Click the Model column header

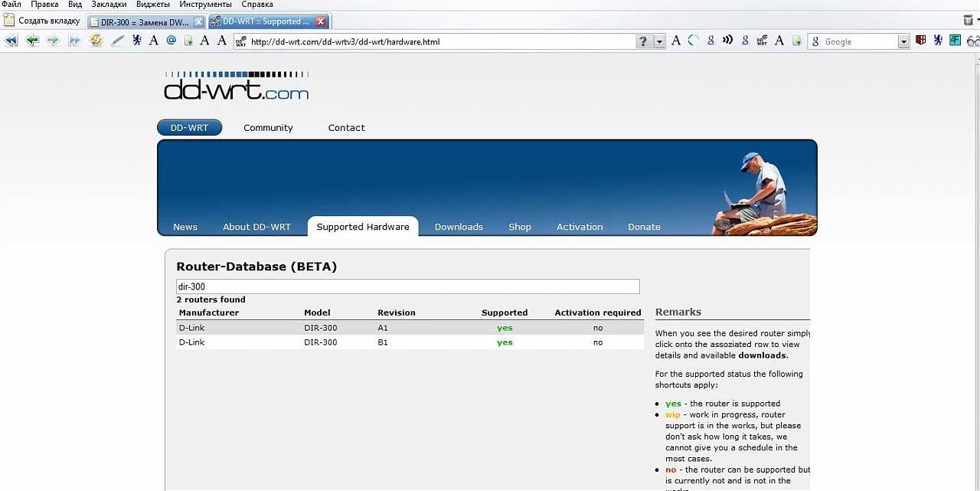(x=317, y=313)
